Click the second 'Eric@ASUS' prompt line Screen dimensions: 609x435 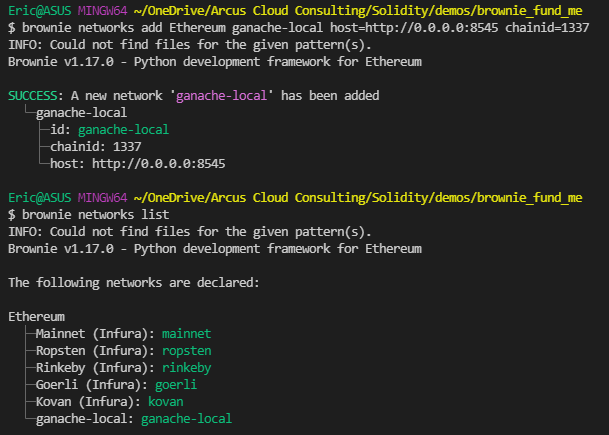[295, 198]
